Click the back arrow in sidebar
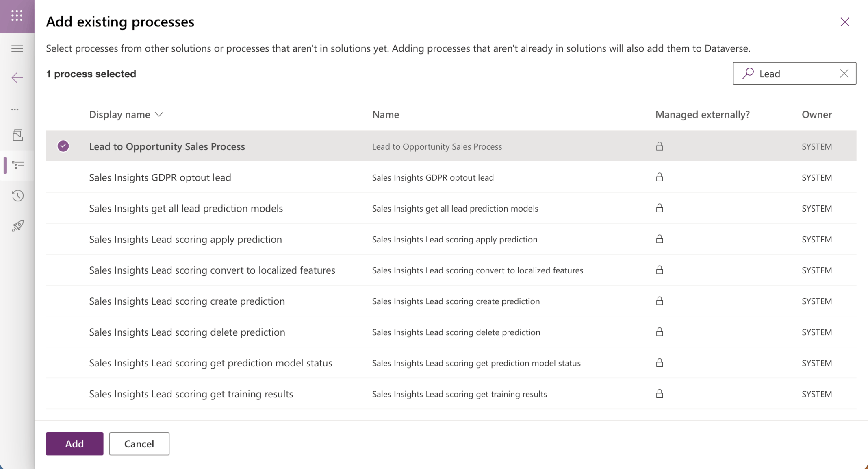The width and height of the screenshot is (868, 469). click(17, 78)
